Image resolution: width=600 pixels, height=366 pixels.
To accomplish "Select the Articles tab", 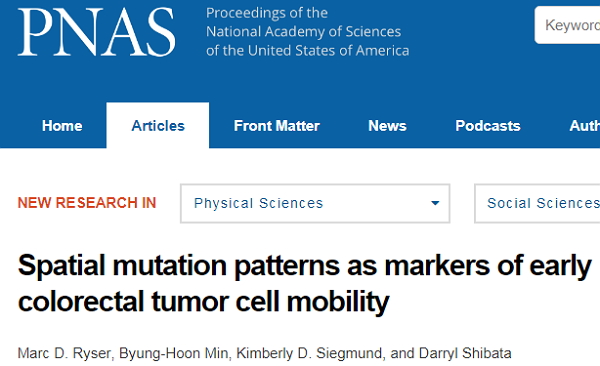I will pos(158,126).
